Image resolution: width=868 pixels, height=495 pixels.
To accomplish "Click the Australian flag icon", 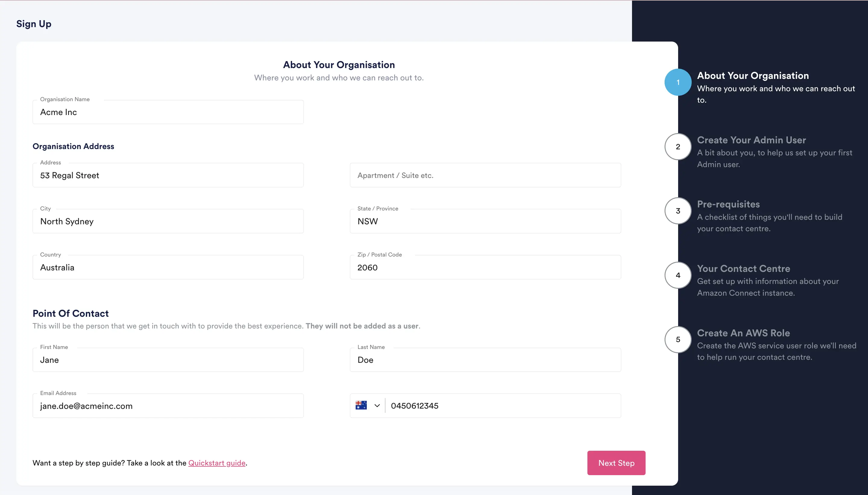I will [361, 405].
